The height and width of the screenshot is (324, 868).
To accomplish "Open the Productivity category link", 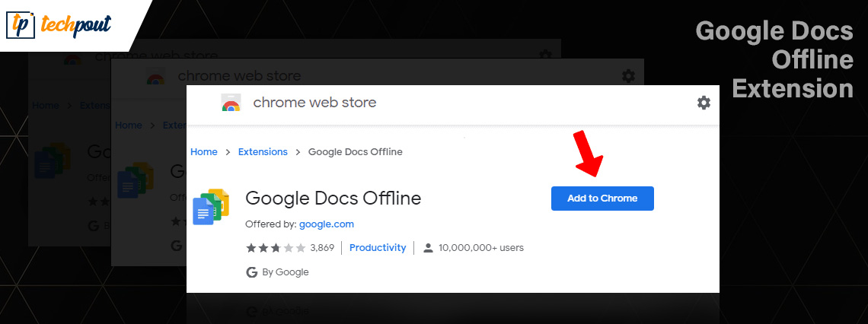I will 378,248.
